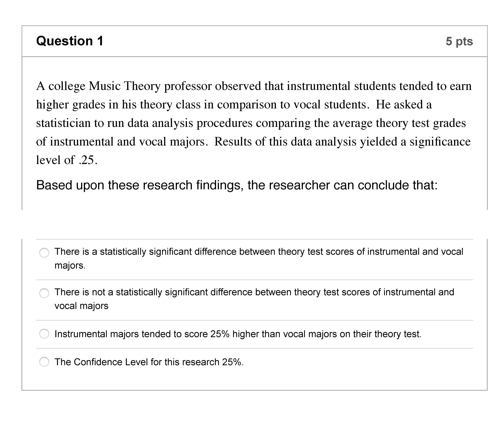The width and height of the screenshot is (504, 424).
Task: Click the word 'significance' in the passage
Action: (440, 142)
